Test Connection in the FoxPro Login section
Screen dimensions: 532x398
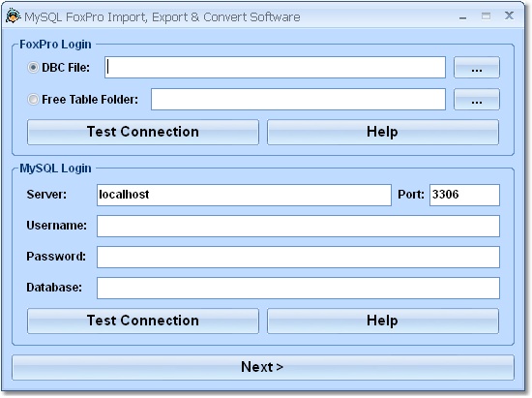tap(143, 132)
